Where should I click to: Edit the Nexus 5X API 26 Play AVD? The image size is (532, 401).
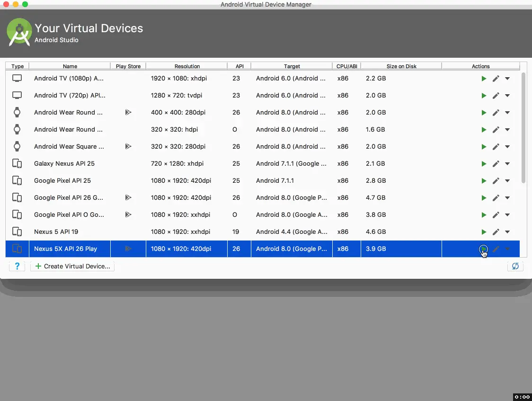[x=496, y=249]
